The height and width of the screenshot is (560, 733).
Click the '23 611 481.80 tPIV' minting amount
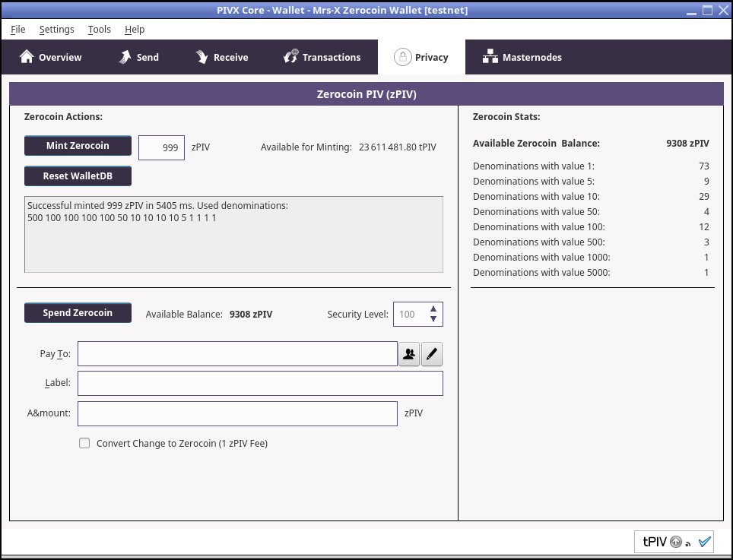pos(398,147)
